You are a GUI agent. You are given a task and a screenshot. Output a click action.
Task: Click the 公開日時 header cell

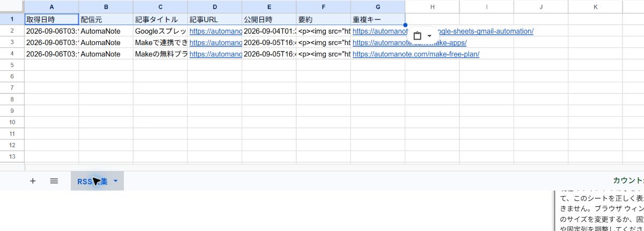(269, 19)
